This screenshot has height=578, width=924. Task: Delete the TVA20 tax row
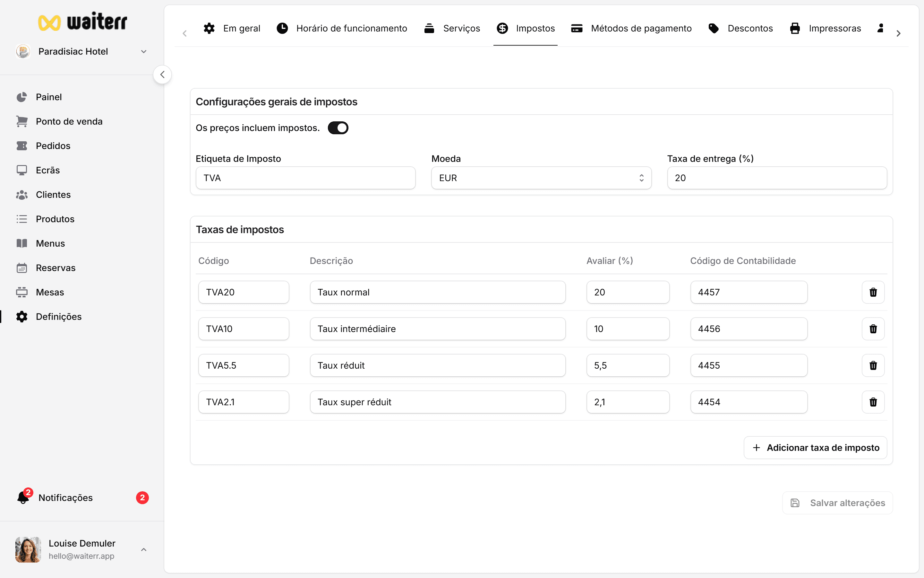tap(873, 293)
